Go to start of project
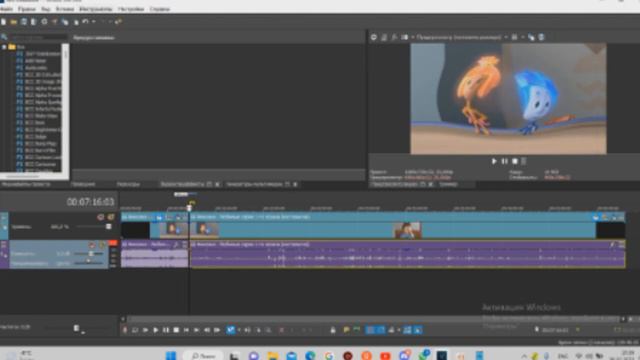 (186, 330)
